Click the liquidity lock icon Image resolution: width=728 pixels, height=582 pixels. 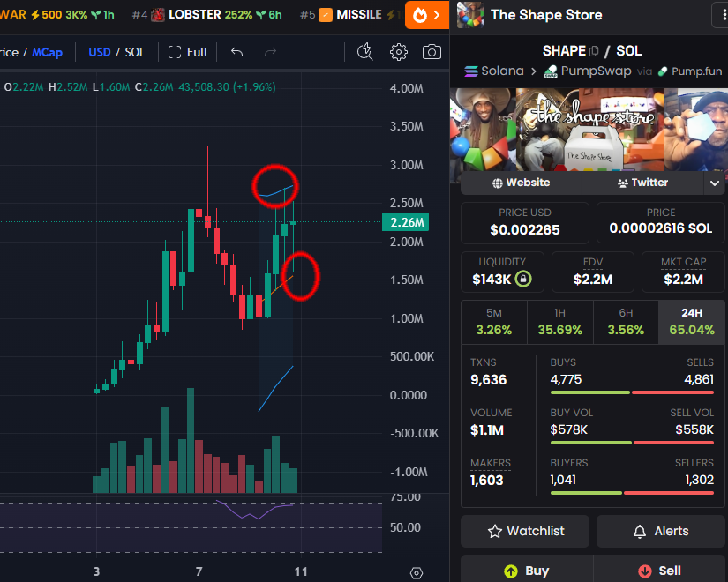pyautogui.click(x=523, y=279)
